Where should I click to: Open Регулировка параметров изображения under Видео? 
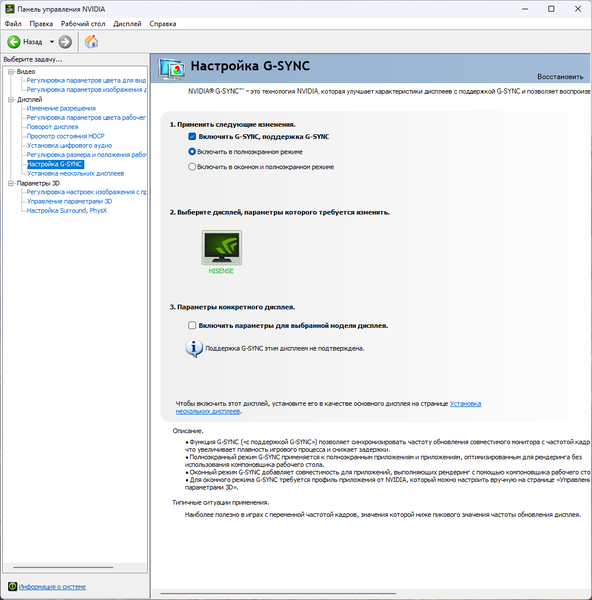point(86,90)
